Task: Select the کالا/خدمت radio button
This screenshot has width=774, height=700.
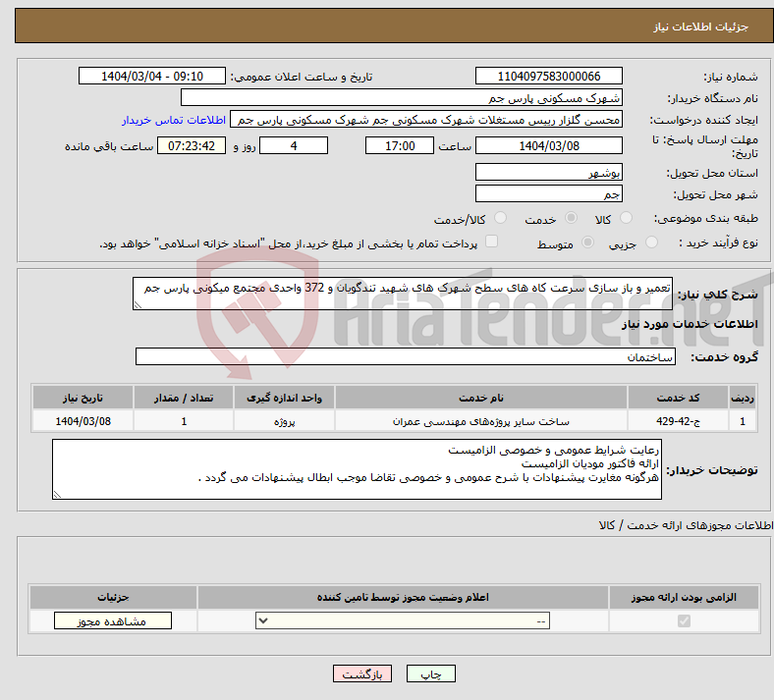Action: pos(500,218)
